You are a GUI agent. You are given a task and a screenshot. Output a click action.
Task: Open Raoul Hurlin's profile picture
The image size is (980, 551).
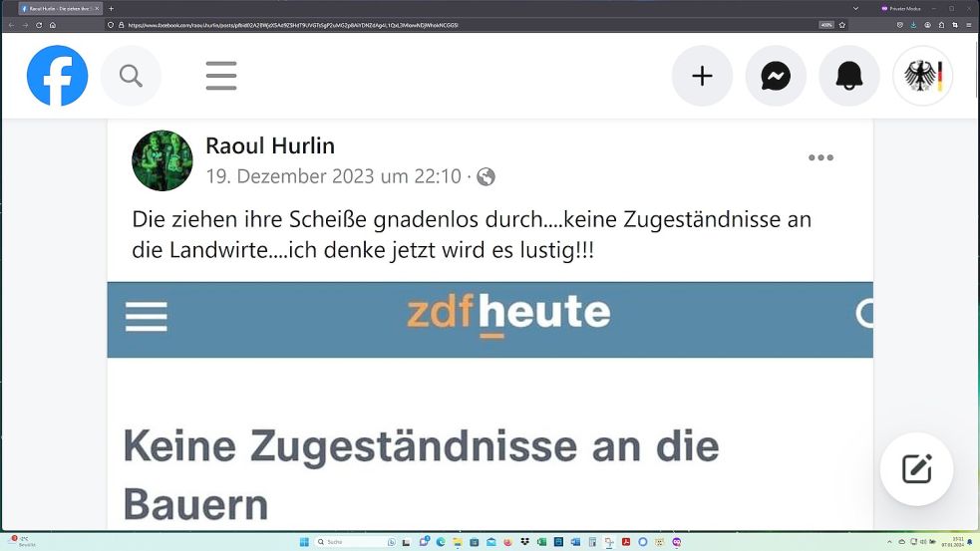tap(162, 160)
